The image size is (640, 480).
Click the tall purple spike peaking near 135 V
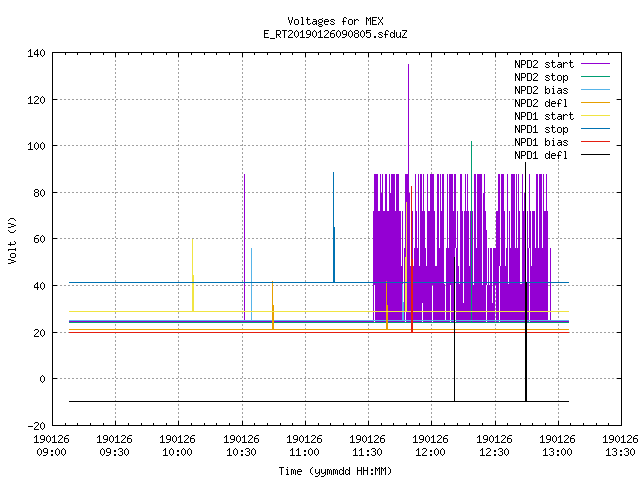408,118
